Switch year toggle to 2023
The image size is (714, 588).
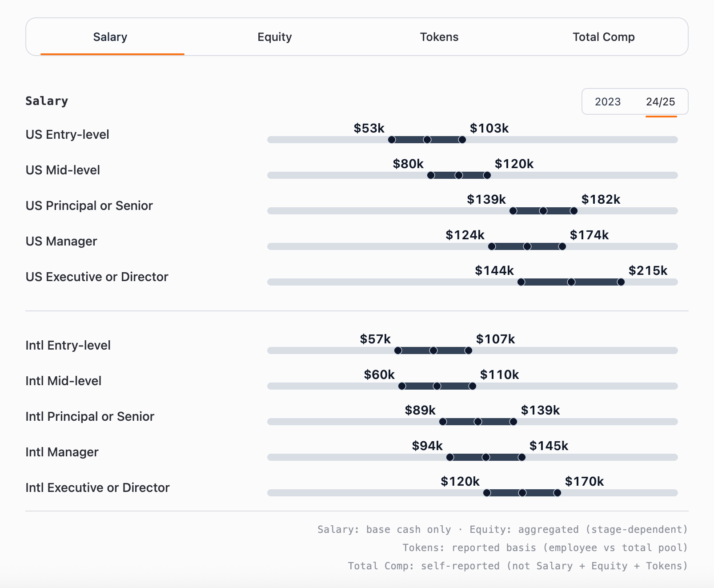click(607, 102)
